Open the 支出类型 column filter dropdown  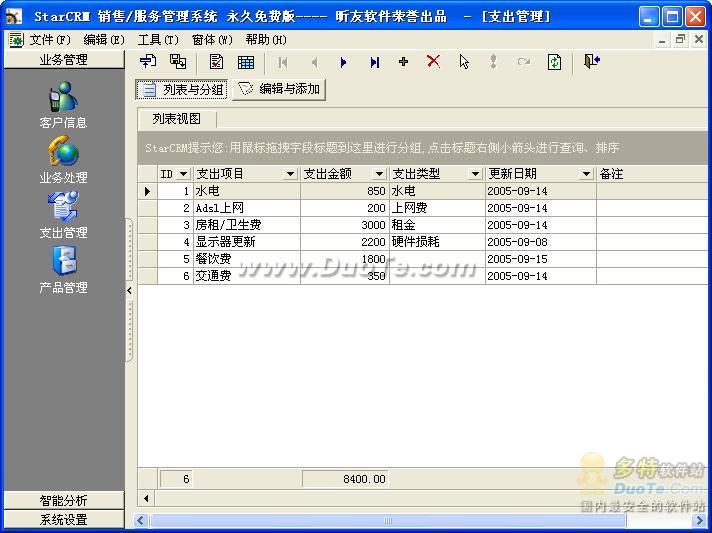coord(475,174)
